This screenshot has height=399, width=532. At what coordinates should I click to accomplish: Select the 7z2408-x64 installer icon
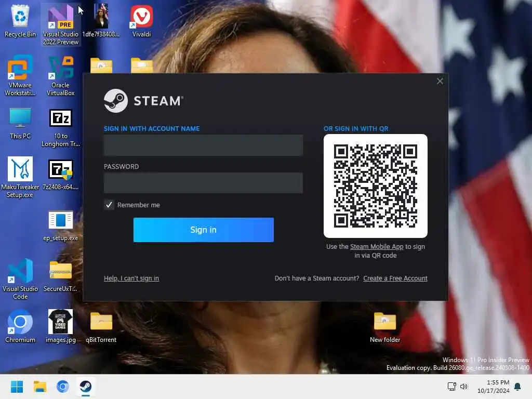61,174
